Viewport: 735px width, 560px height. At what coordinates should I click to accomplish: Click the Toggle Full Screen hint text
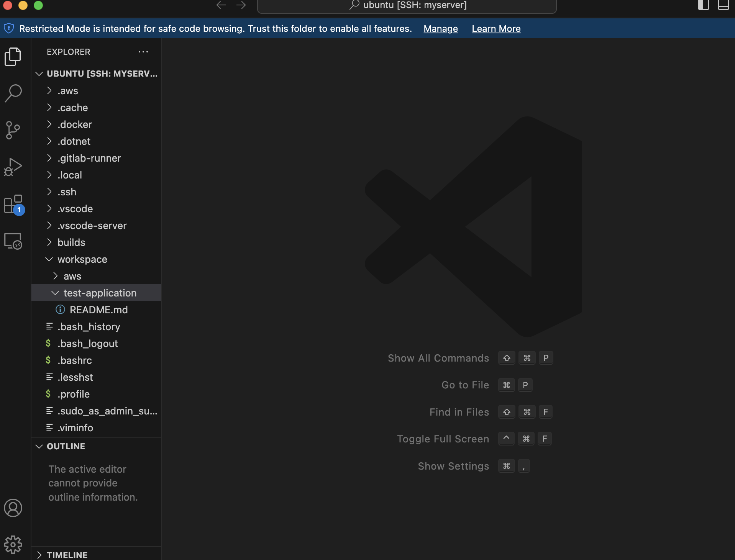[443, 439]
